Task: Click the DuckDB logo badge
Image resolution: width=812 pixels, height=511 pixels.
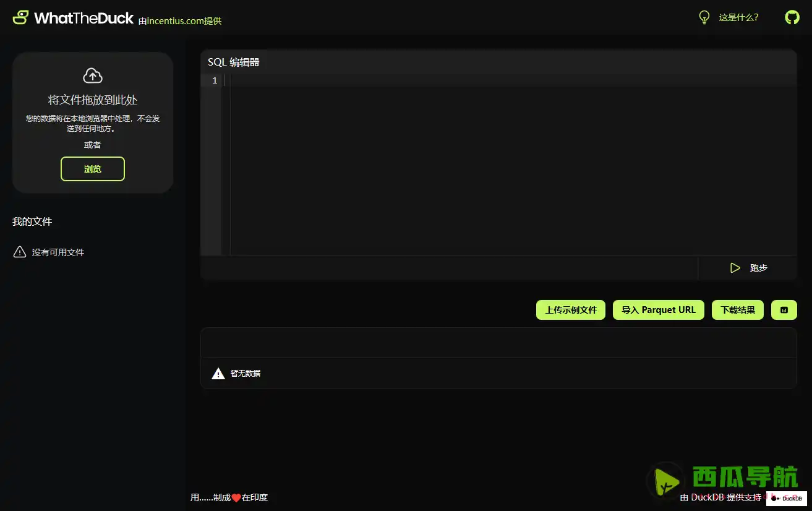Action: 786,498
